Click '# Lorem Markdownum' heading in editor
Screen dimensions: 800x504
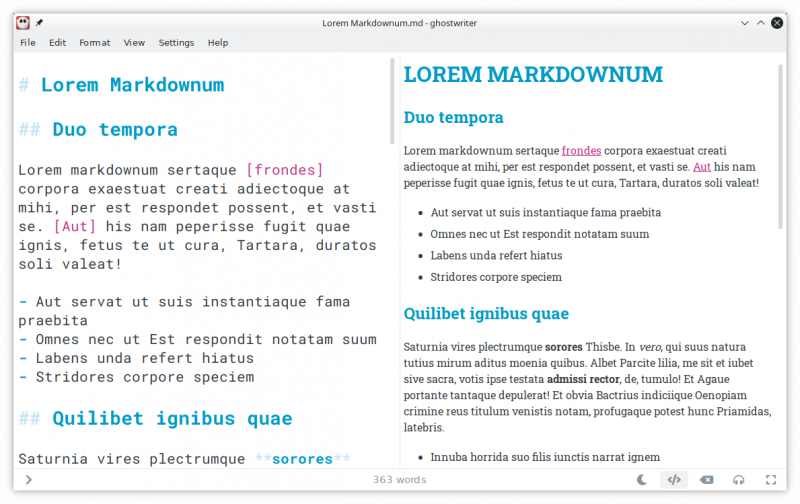click(121, 85)
